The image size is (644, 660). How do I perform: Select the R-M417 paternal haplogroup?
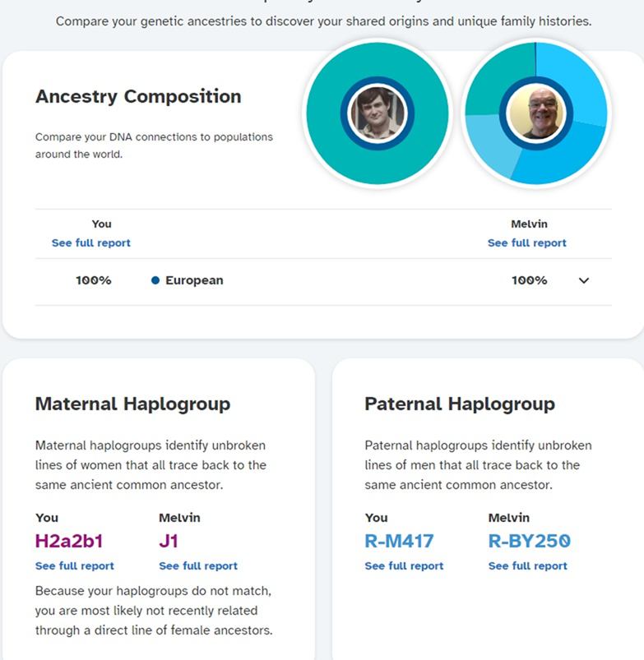pos(399,541)
